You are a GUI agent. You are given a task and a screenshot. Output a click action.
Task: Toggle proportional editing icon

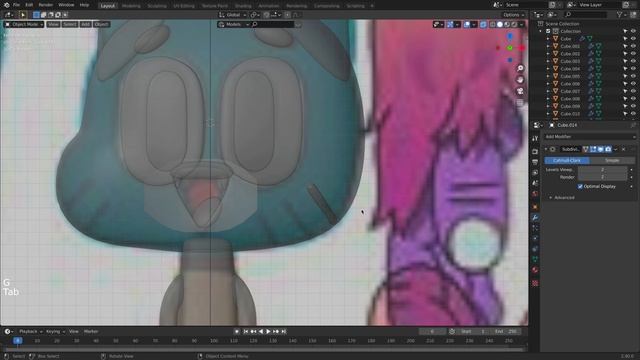coord(287,15)
